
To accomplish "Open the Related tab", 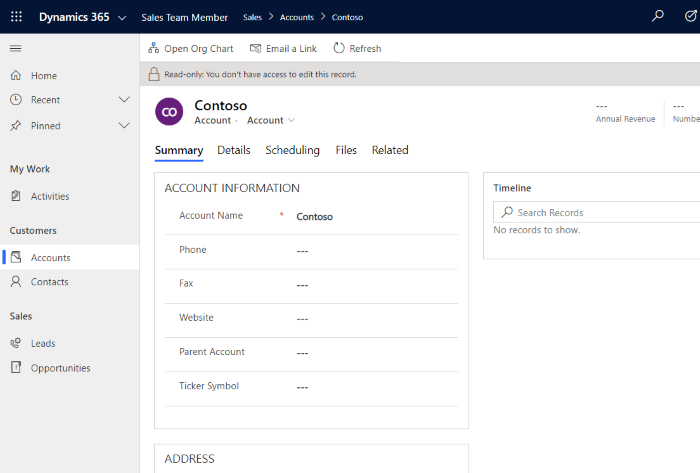I will pos(390,150).
